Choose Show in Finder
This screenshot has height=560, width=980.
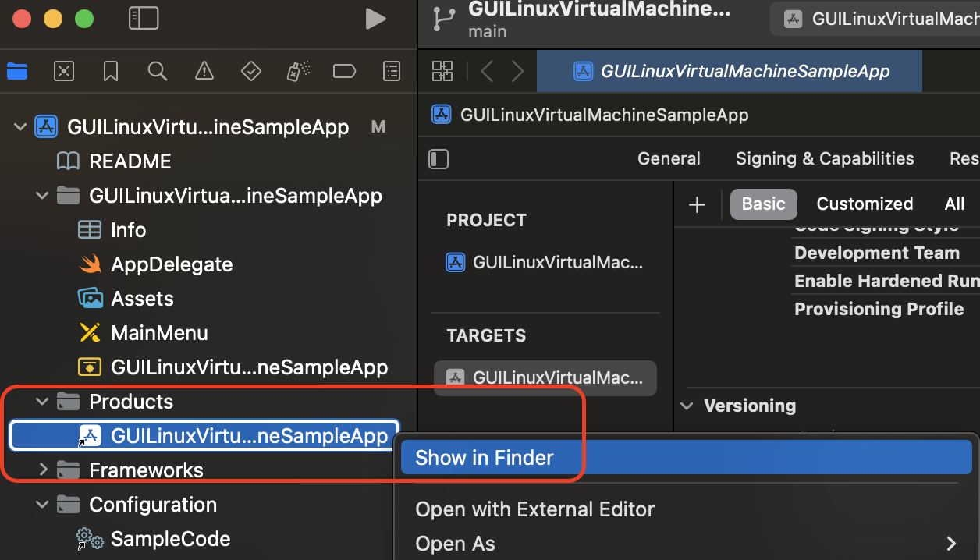coord(687,458)
